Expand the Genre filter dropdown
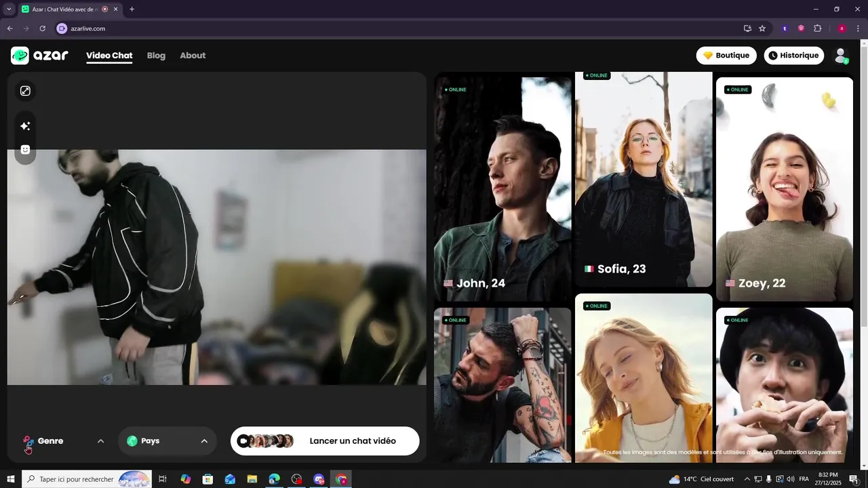Image resolution: width=868 pixels, height=488 pixels. [64, 441]
